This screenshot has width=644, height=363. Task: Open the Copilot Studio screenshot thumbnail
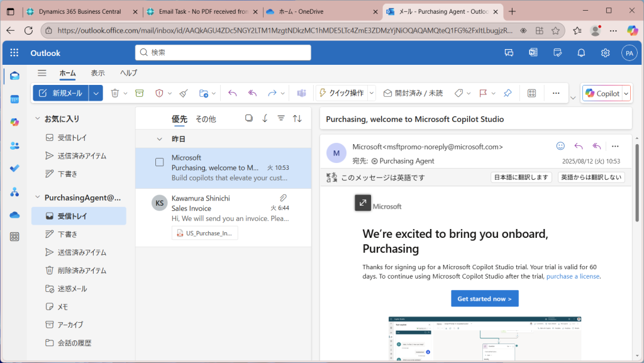[485, 338]
